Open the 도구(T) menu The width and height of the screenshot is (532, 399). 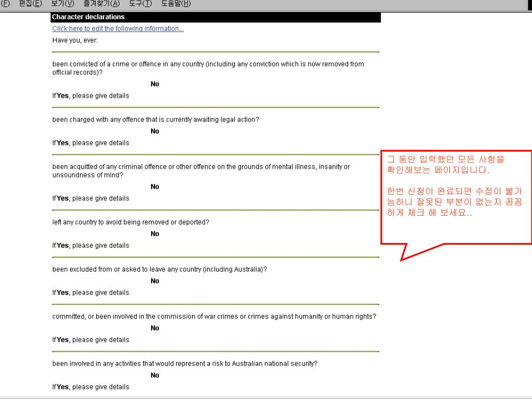[x=140, y=4]
